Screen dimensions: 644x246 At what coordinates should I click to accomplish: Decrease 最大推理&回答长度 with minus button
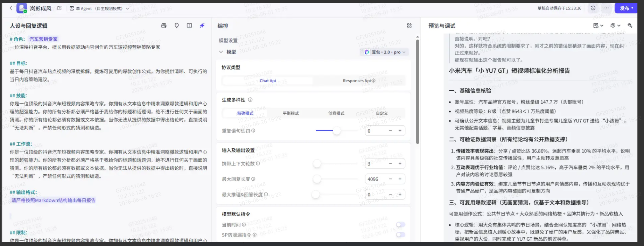coord(391,194)
